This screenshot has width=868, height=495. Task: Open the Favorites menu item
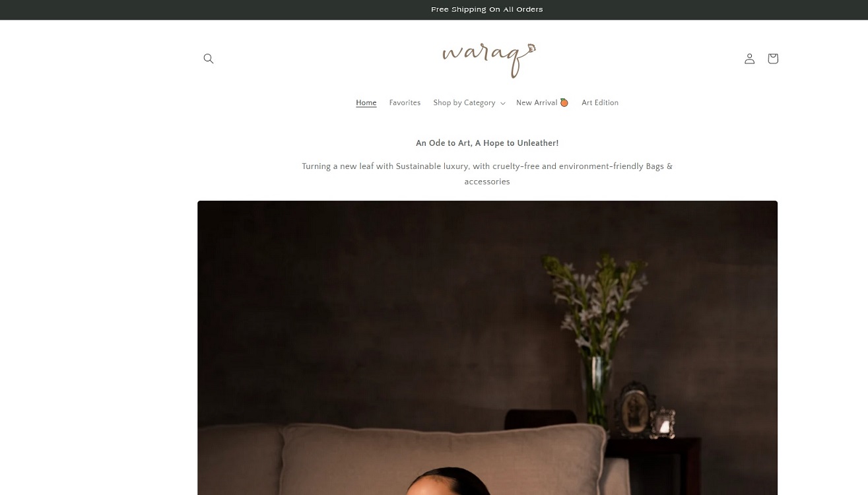coord(405,103)
